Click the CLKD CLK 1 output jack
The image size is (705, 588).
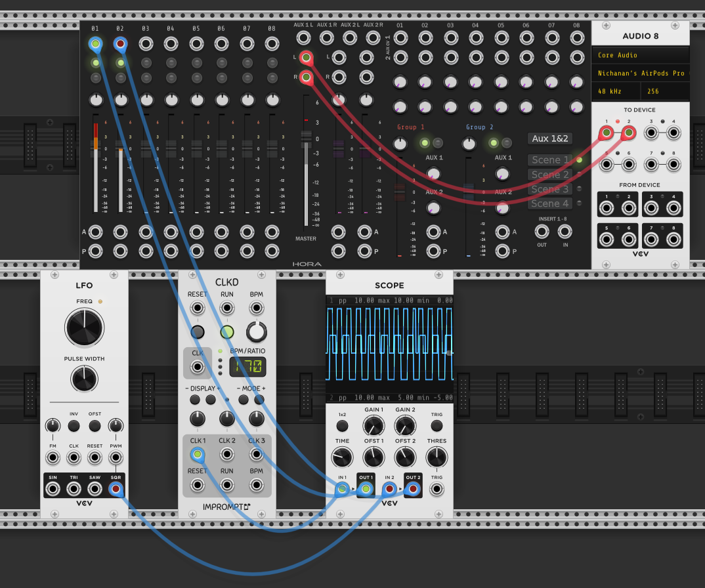click(197, 455)
